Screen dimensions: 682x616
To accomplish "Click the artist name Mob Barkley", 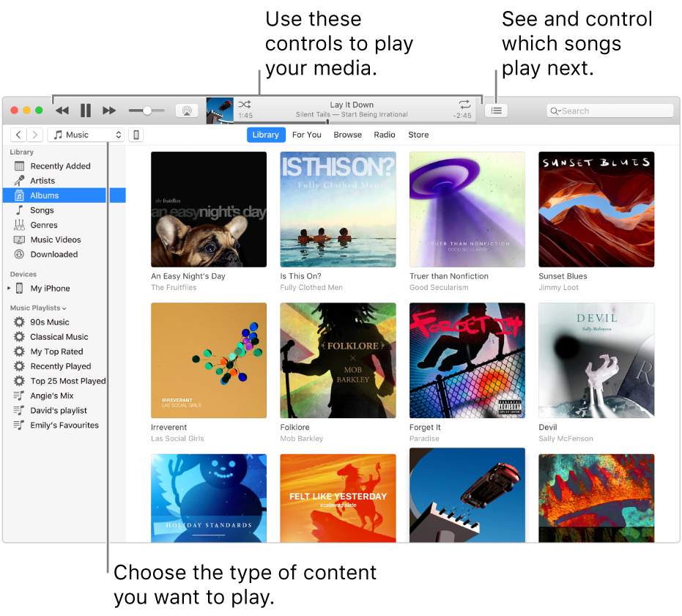I will coord(302,439).
